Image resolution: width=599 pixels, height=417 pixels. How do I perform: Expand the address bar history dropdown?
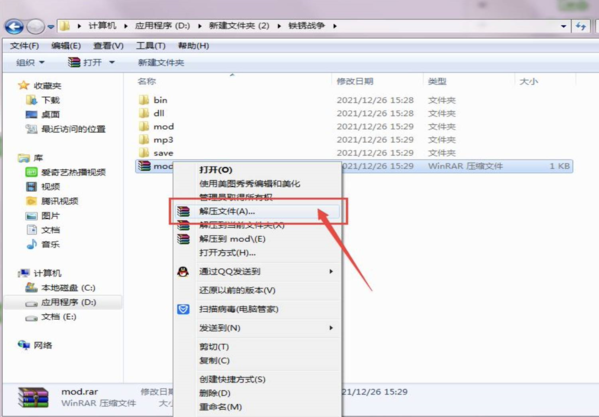click(x=563, y=26)
